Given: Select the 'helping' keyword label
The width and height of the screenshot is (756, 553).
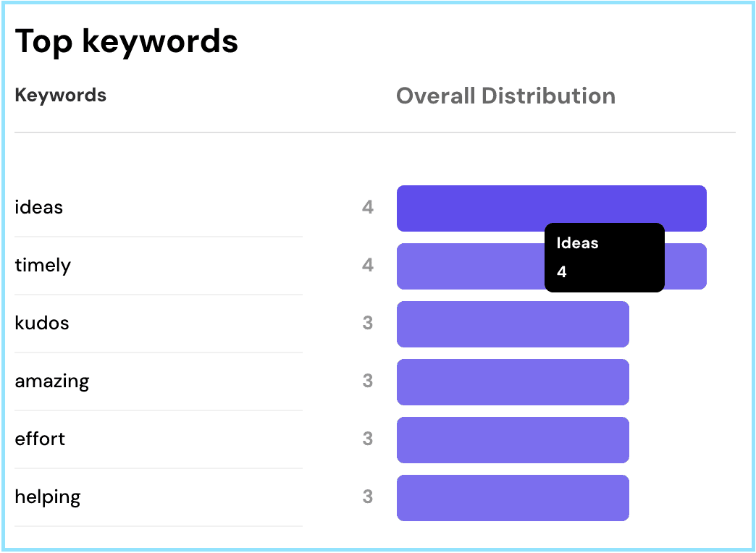Looking at the screenshot, I should click(48, 497).
